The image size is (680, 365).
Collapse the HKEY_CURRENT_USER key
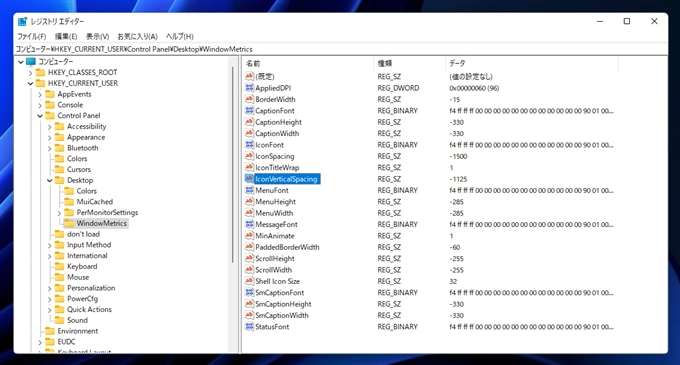tap(30, 83)
